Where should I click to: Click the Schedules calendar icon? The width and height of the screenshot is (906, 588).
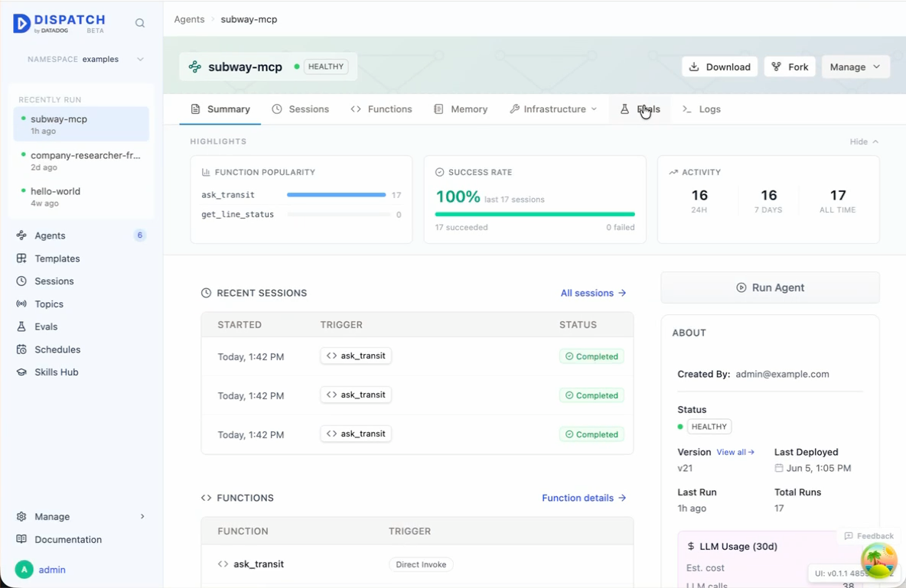[21, 349]
